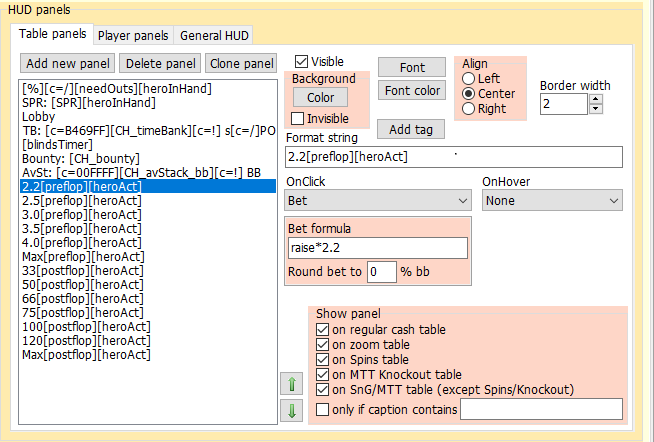Open the OnClick dropdown set to Bet
The height and width of the screenshot is (442, 654).
378,201
